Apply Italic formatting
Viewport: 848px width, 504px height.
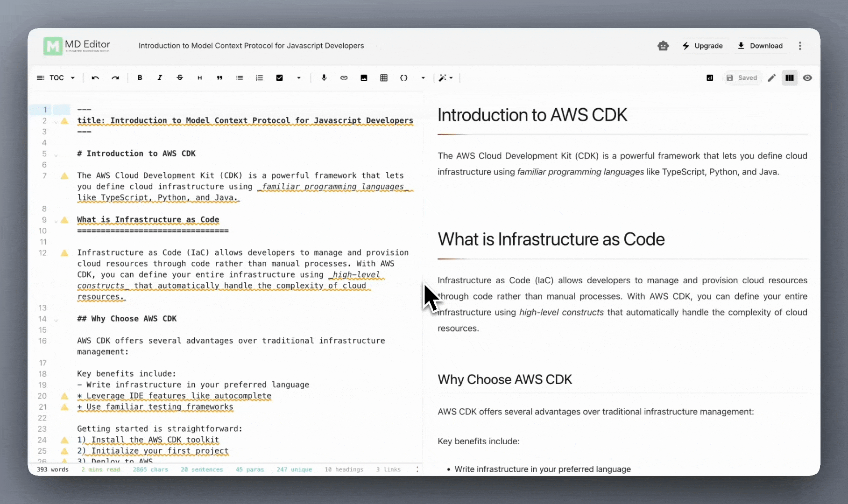[x=160, y=77]
